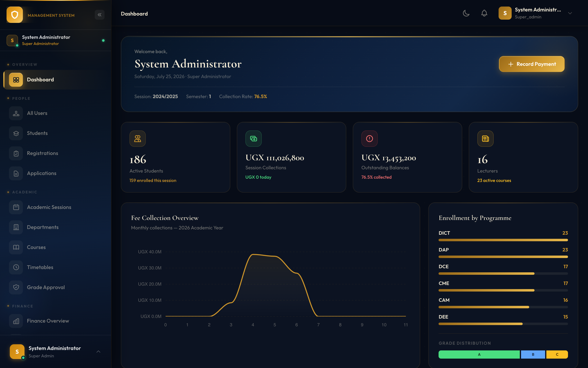Click '23 active courses' text

click(494, 180)
